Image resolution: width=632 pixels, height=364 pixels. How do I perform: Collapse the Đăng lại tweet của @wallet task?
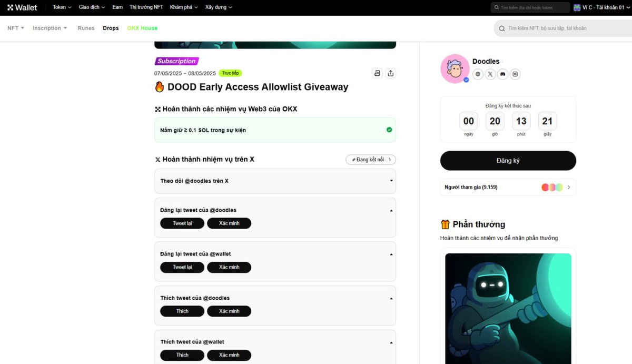(x=391, y=254)
